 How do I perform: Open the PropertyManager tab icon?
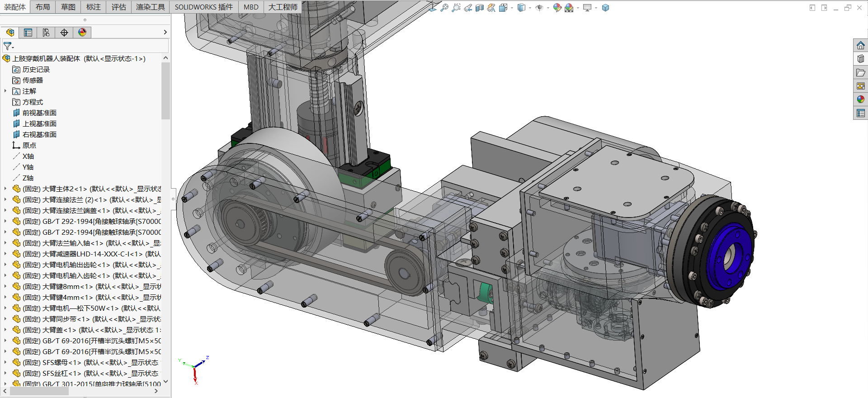click(x=28, y=33)
